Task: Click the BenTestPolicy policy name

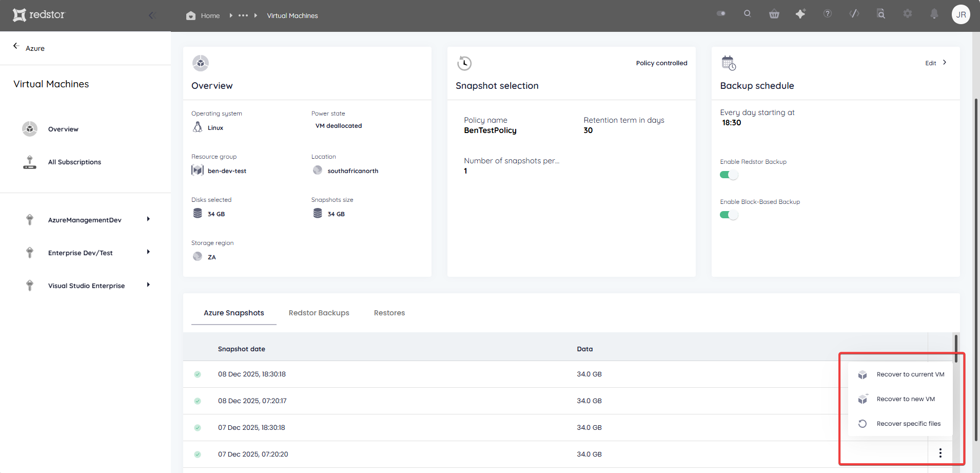Action: 490,130
